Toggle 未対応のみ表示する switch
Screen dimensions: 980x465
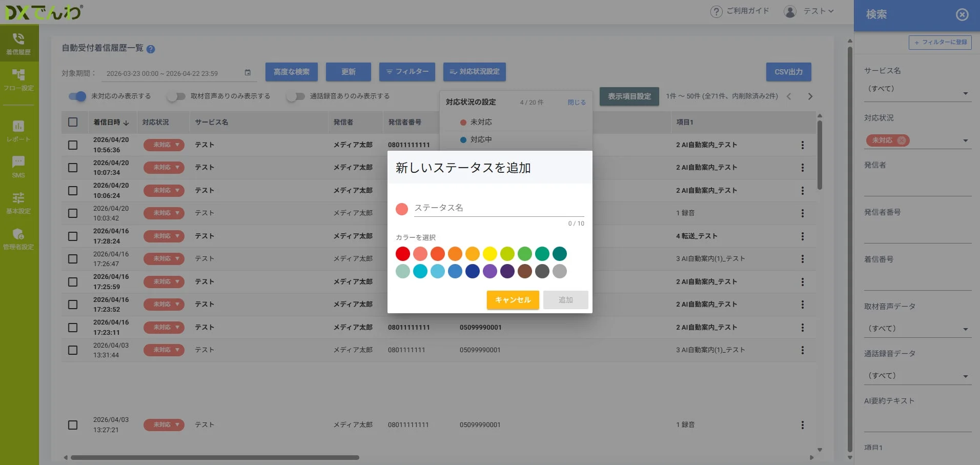pos(77,96)
